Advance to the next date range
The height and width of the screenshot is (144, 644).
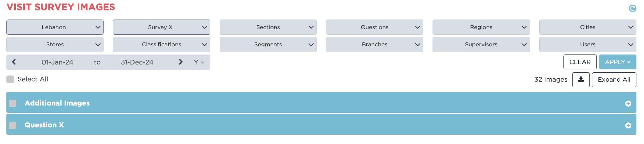pyautogui.click(x=181, y=62)
